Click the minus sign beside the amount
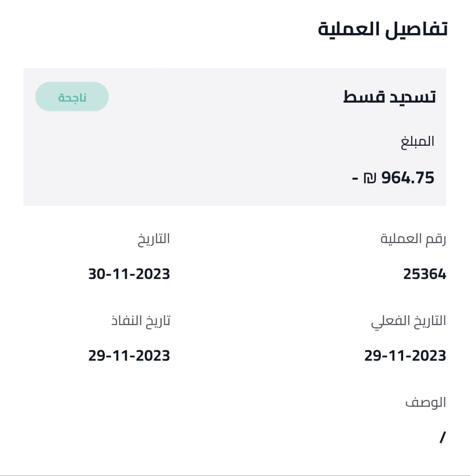This screenshot has width=470, height=476. pyautogui.click(x=355, y=178)
